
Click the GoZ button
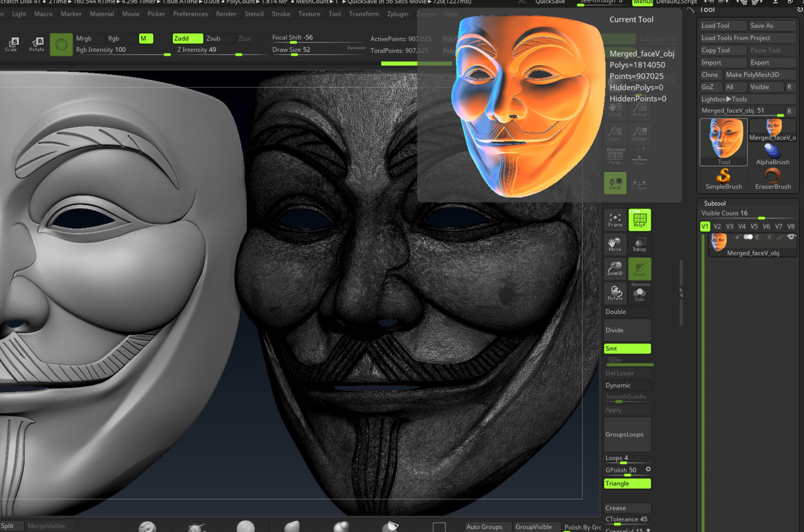pos(710,87)
